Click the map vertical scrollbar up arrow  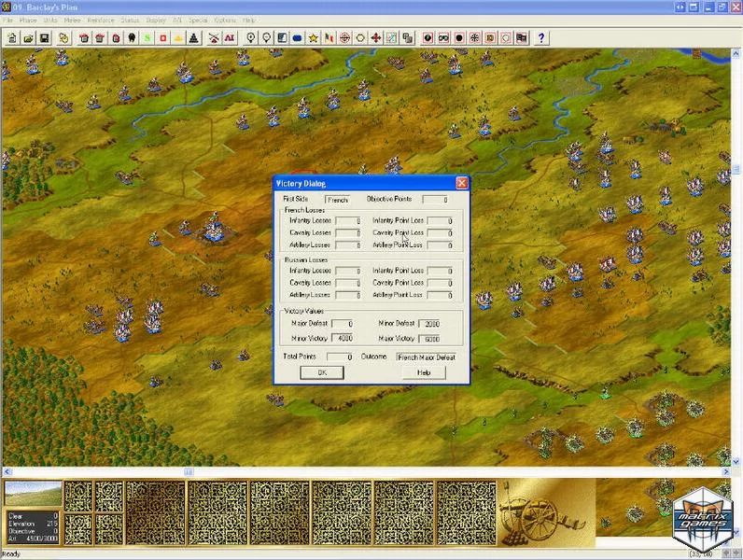(x=736, y=53)
